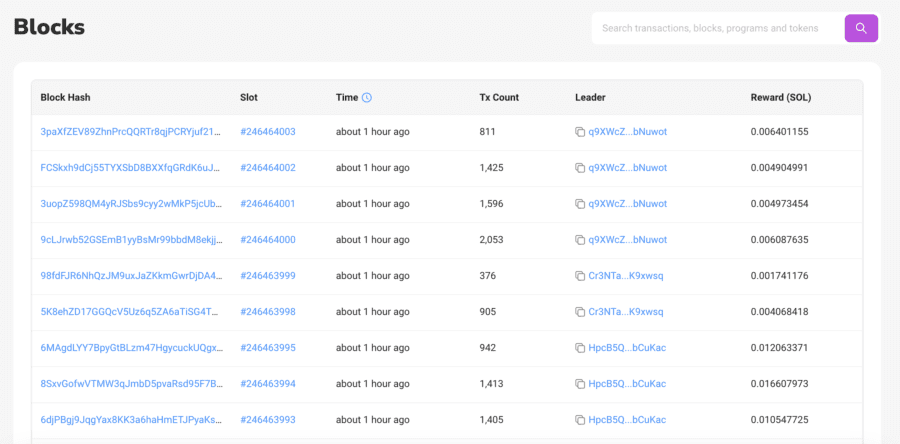Screen dimensions: 900x444
Task: Copy leader address for slot #246464002
Action: (x=580, y=168)
